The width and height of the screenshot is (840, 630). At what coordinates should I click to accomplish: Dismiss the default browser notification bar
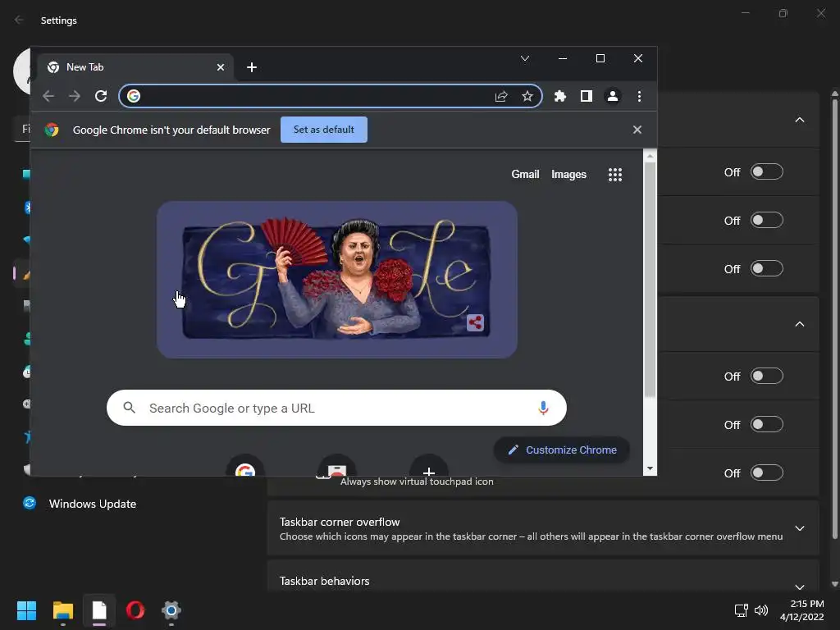pos(637,130)
